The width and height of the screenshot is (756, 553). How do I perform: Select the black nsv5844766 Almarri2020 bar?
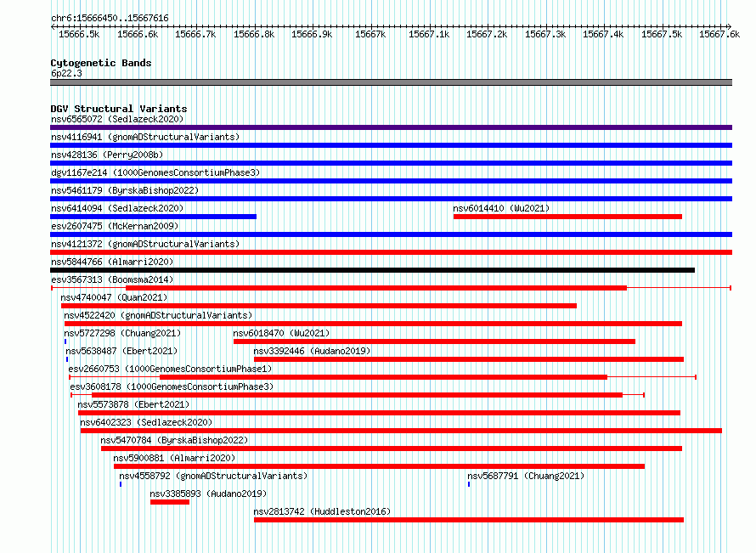tap(372, 270)
